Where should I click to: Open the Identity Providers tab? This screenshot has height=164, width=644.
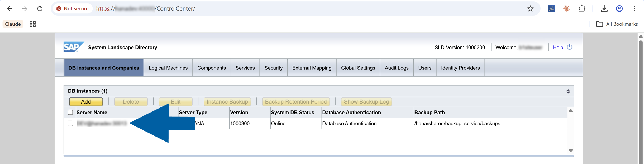pos(460,68)
